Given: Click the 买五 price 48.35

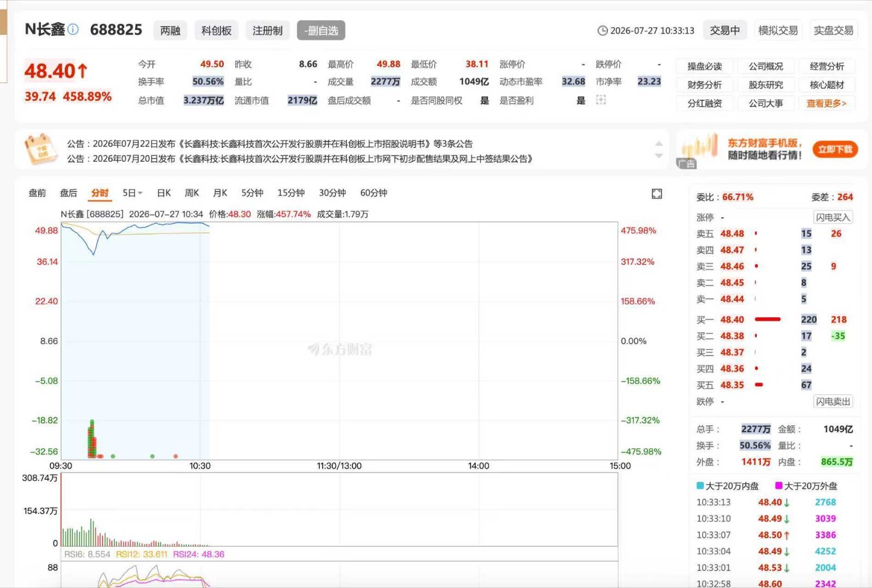Looking at the screenshot, I should 732,385.
